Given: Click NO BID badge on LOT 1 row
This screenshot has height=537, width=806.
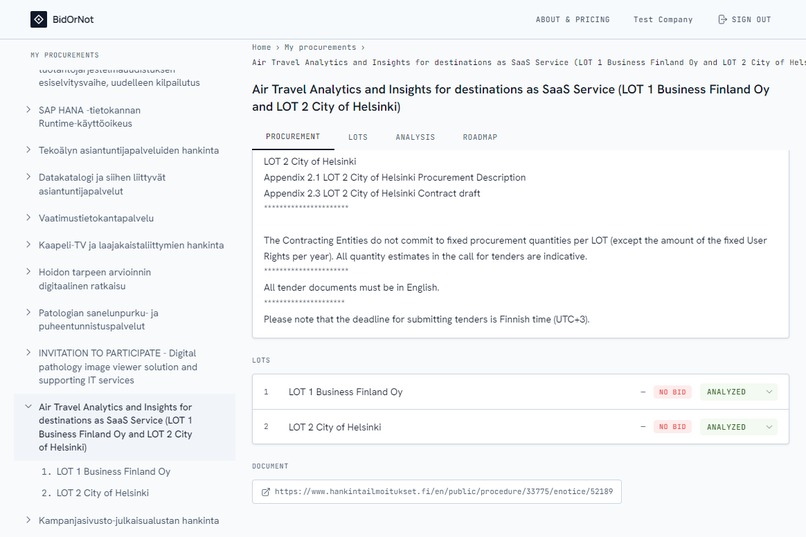Looking at the screenshot, I should click(672, 392).
